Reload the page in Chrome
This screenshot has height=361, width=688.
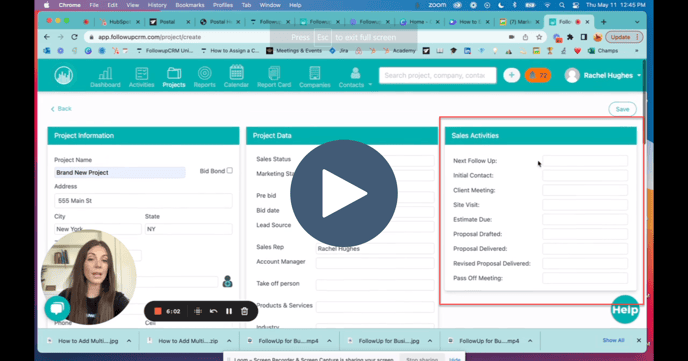tap(74, 37)
